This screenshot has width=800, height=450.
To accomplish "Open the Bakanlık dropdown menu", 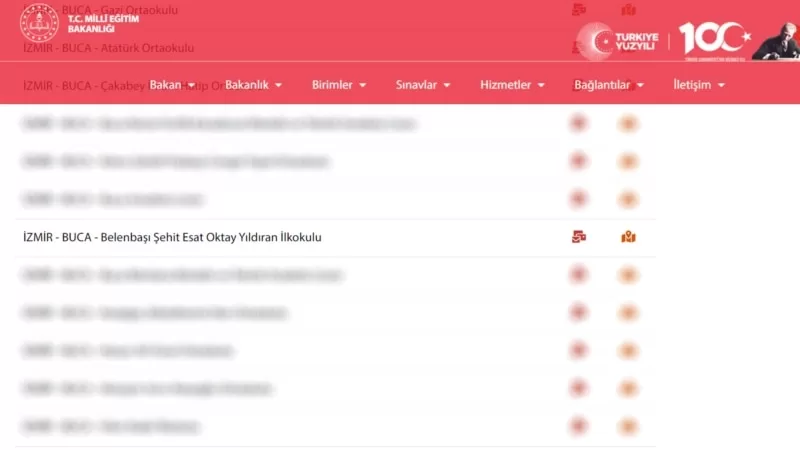I will 253,85.
